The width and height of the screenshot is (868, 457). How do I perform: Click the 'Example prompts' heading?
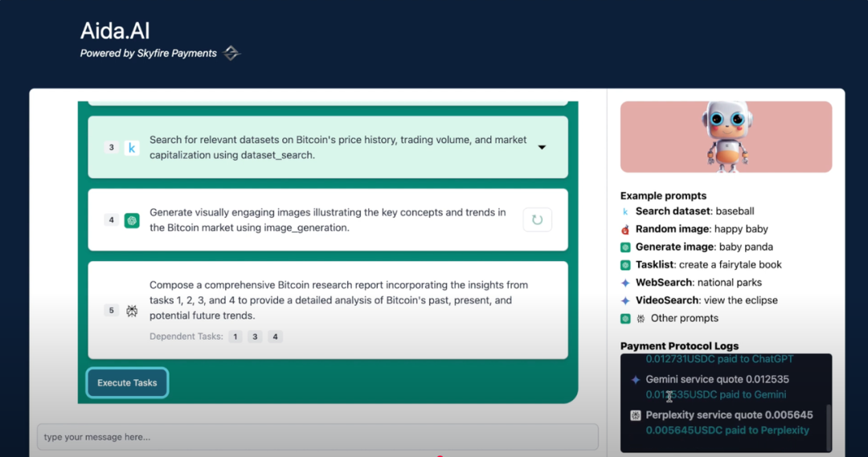coord(663,196)
